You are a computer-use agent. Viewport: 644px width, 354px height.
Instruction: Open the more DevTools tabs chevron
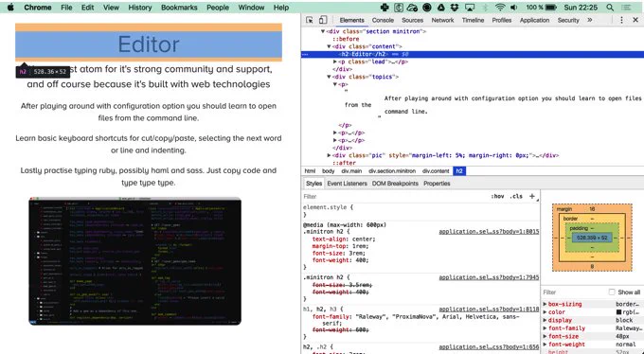tap(590, 20)
